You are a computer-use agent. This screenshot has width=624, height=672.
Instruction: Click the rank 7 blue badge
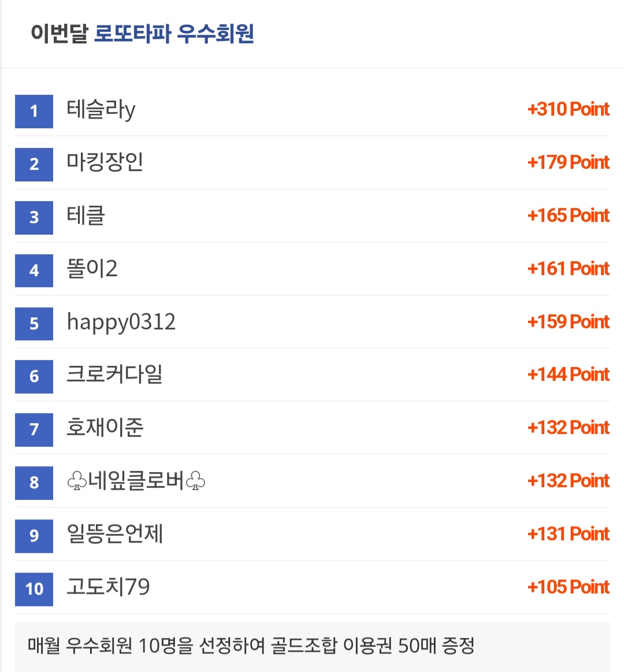pos(34,430)
